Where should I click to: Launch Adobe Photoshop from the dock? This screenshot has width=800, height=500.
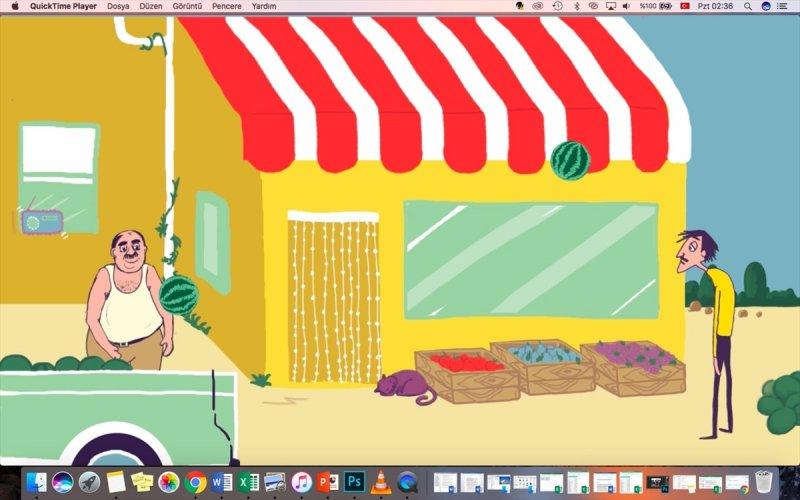point(354,482)
